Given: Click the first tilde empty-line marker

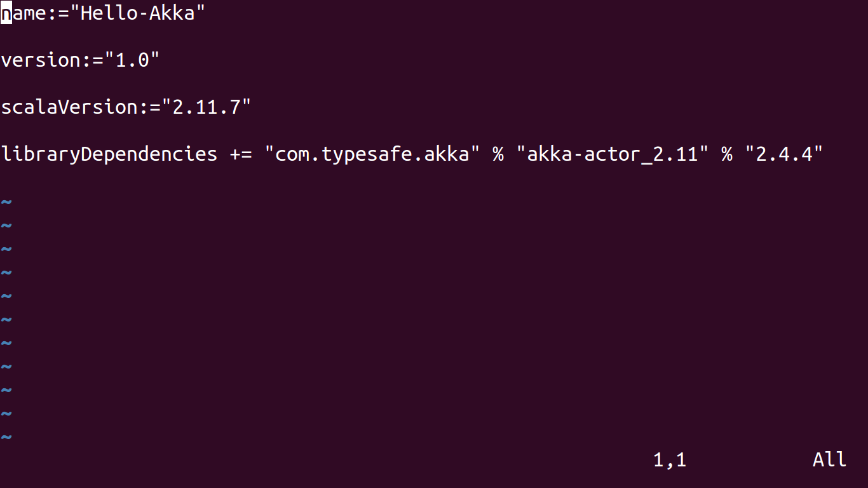Looking at the screenshot, I should (6, 202).
